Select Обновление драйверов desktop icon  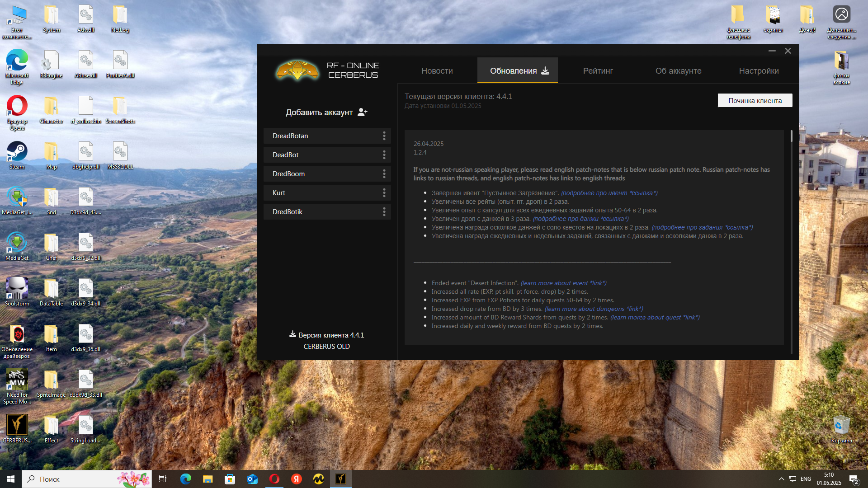[x=17, y=342]
